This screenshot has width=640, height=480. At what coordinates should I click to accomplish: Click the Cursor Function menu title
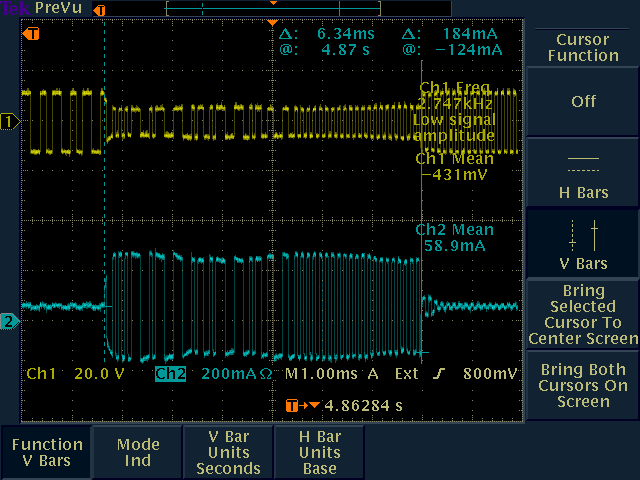click(x=583, y=47)
